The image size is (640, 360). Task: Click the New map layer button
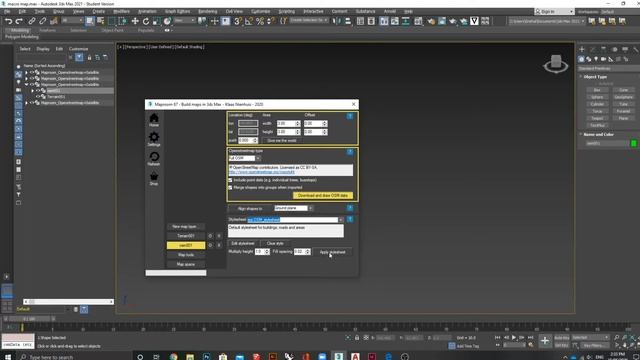coord(185,227)
